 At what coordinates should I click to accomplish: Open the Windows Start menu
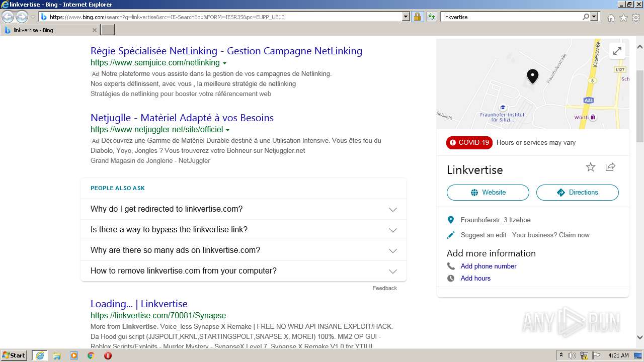tap(14, 355)
